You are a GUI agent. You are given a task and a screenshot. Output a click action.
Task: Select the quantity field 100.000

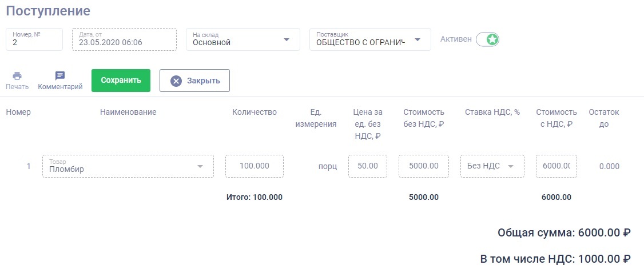[x=255, y=166]
